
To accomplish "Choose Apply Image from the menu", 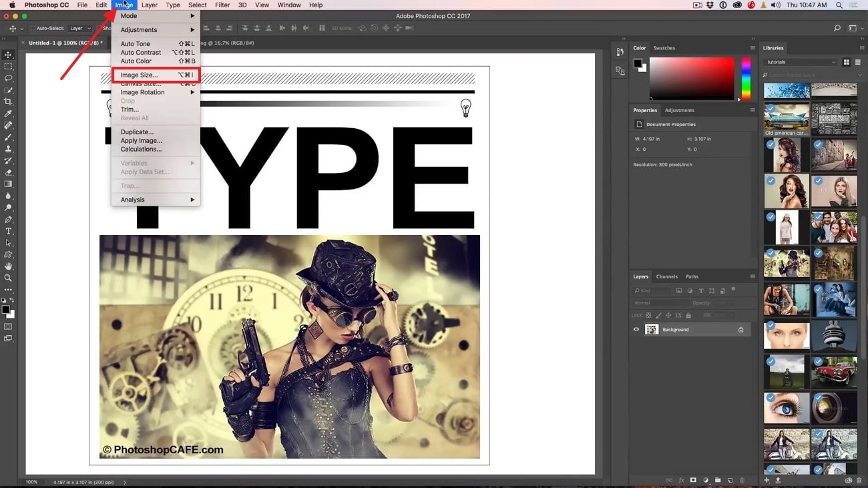I will (x=156, y=141).
